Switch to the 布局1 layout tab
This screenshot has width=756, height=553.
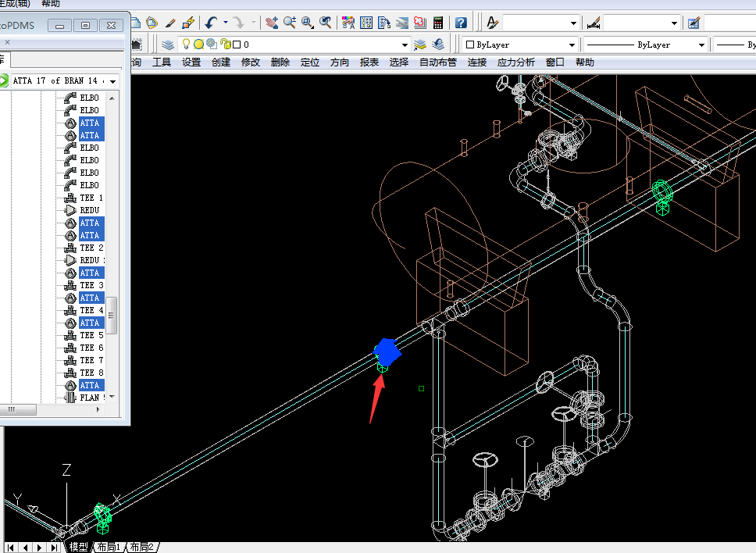(109, 547)
